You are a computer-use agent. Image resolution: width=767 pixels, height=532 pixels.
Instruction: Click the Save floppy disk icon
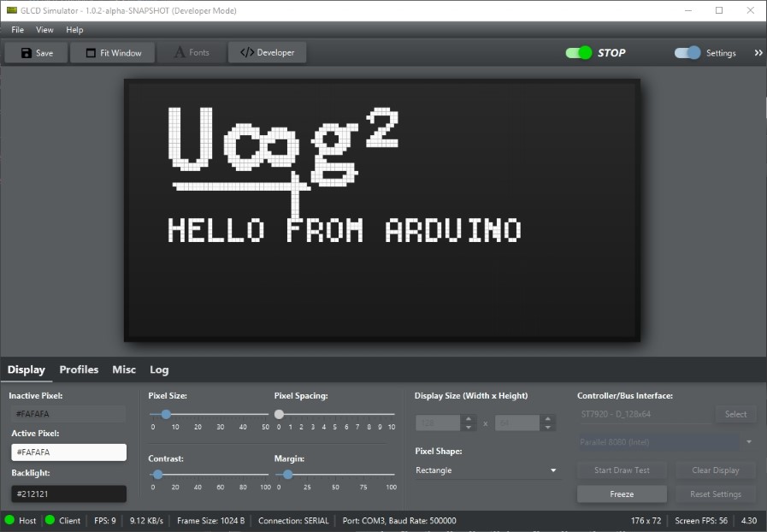point(27,53)
